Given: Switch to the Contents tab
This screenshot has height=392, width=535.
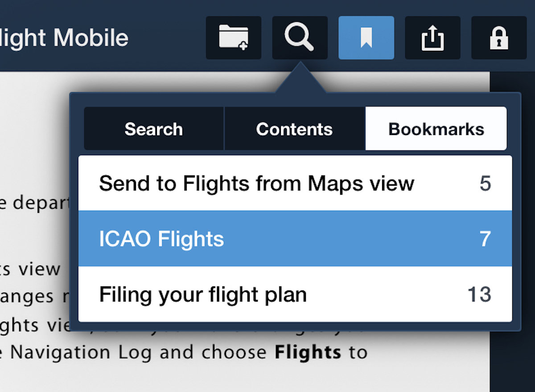Looking at the screenshot, I should pos(294,129).
